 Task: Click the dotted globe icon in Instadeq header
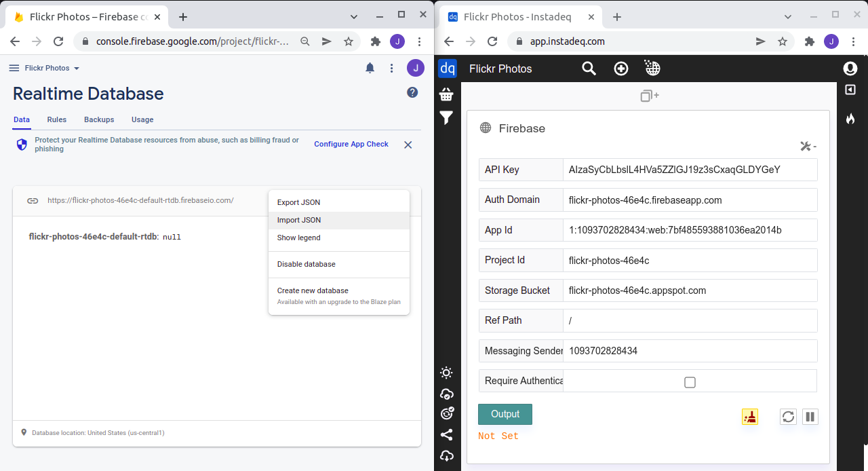click(x=652, y=68)
